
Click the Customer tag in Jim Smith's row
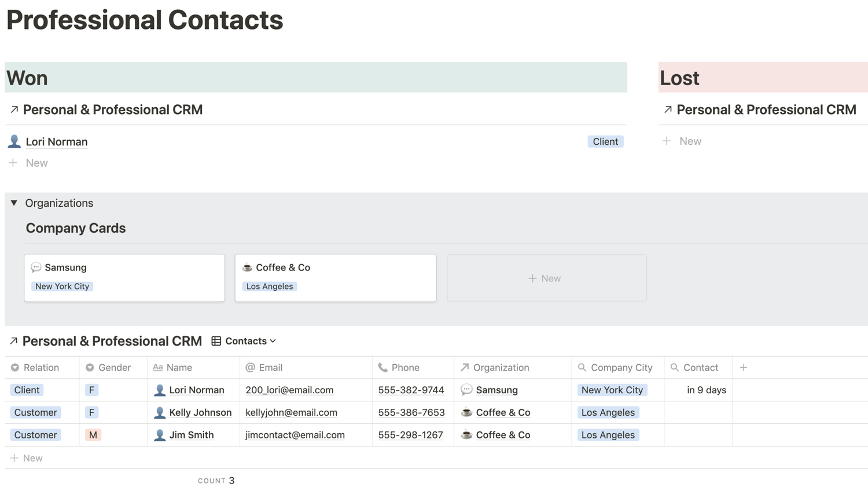tap(35, 435)
